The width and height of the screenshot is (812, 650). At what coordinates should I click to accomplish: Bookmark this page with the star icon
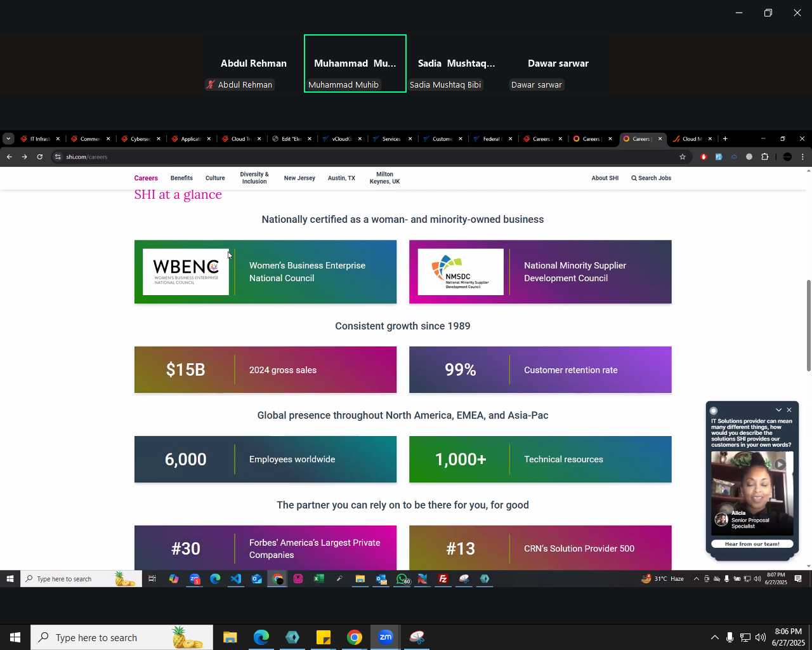click(x=683, y=157)
